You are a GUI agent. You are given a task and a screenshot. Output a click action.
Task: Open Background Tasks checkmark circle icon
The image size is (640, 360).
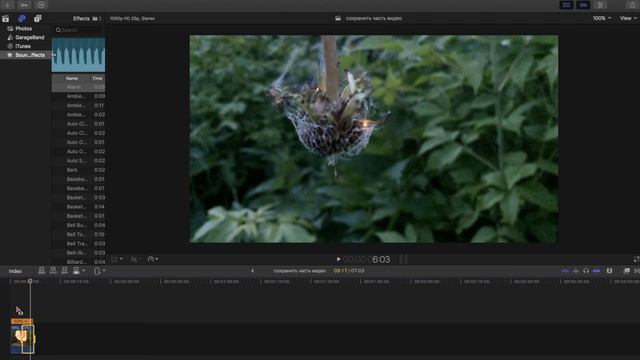point(41,5)
